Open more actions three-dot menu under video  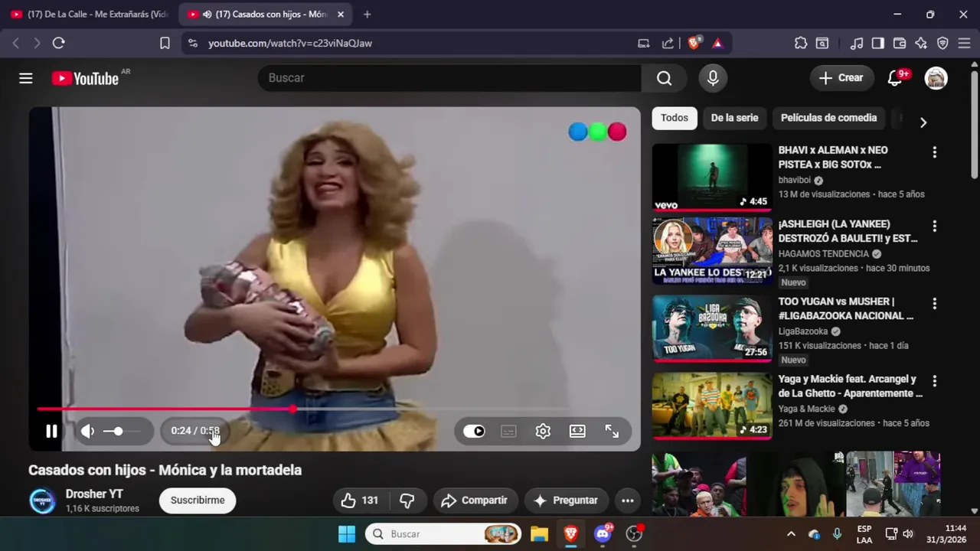tap(627, 500)
